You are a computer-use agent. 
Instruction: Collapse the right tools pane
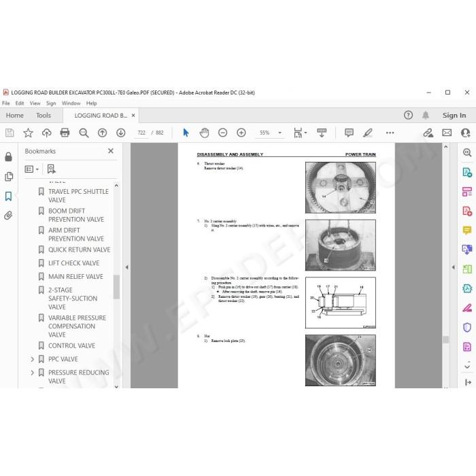454,267
